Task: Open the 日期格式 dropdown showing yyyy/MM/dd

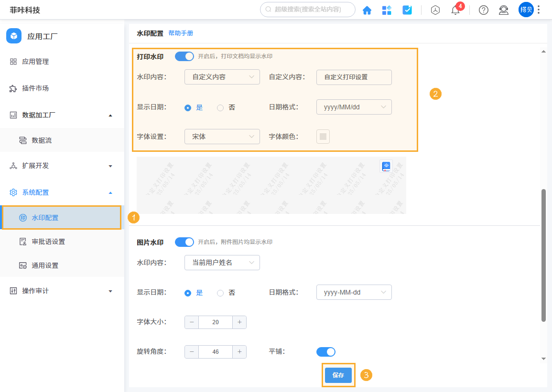Action: (354, 107)
